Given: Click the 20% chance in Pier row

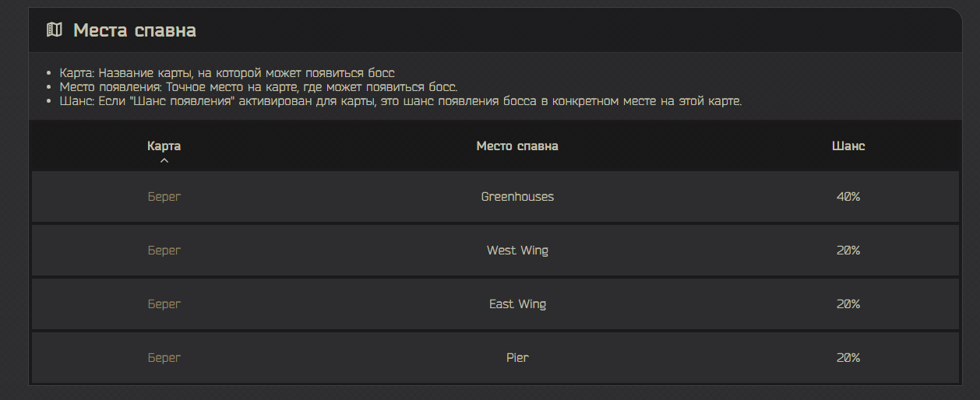Looking at the screenshot, I should coord(848,358).
